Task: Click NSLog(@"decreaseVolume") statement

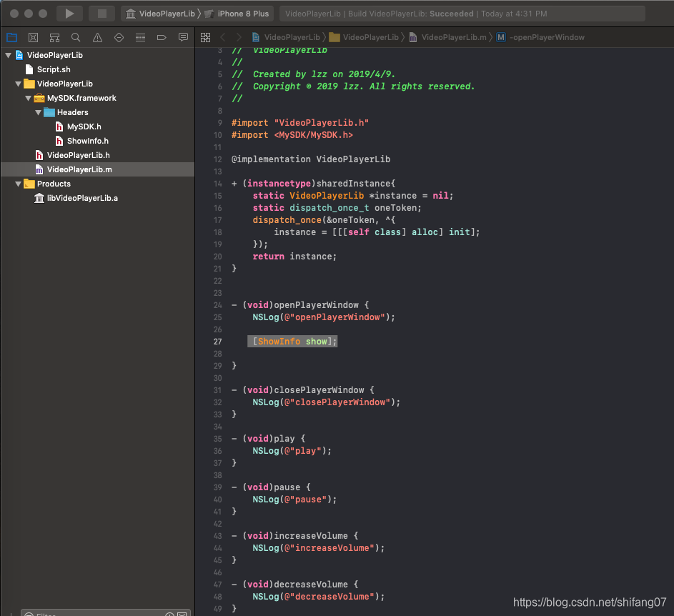Action: tap(319, 597)
